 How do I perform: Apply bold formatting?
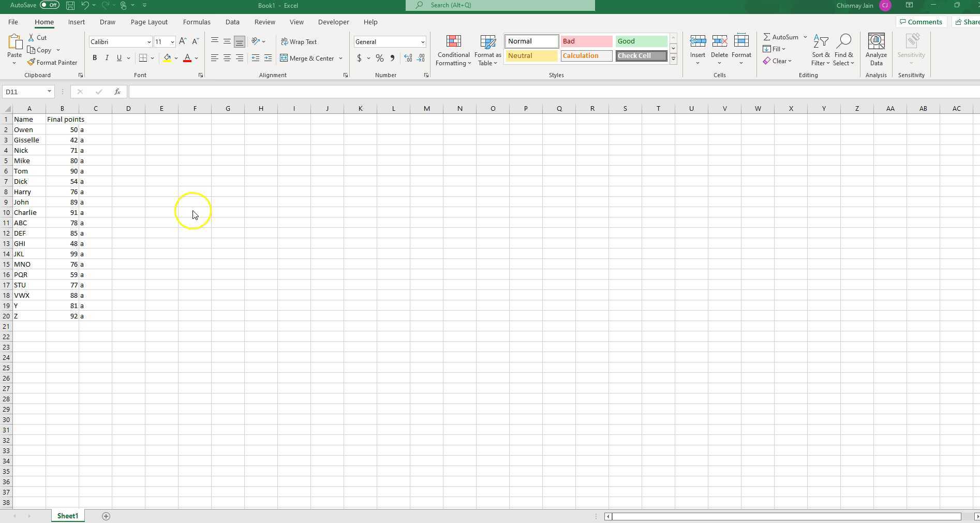pyautogui.click(x=95, y=58)
